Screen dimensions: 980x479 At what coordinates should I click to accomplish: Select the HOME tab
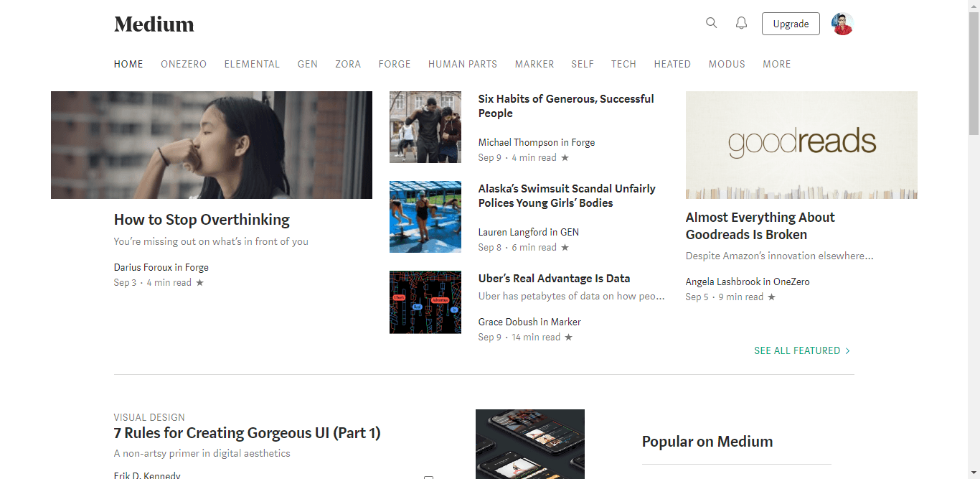point(128,64)
